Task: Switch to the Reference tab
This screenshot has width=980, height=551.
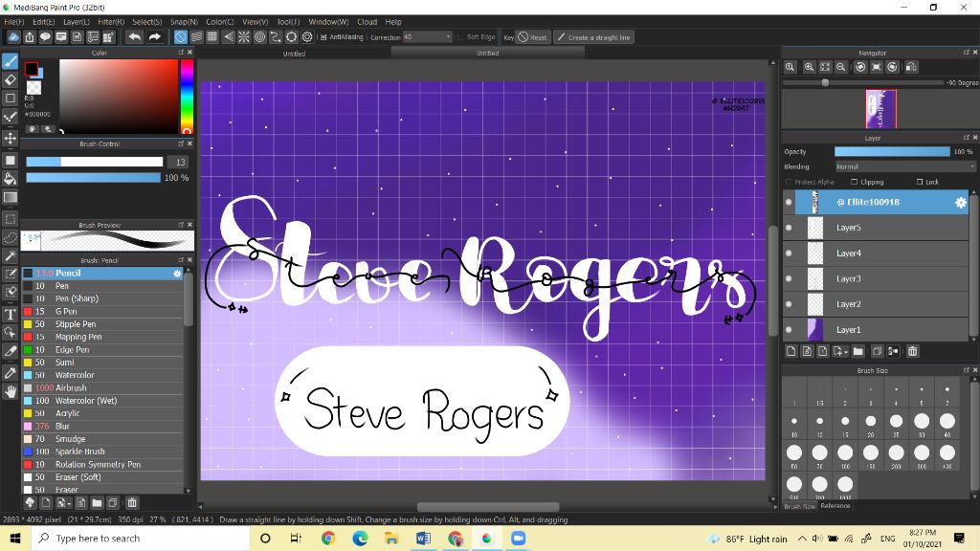Action: pyautogui.click(x=835, y=505)
